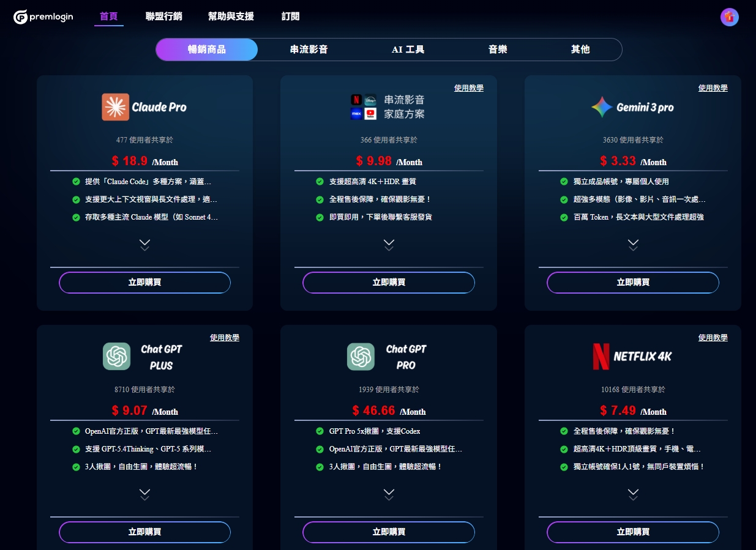Click the 獨立帳號確保1人1號 feature line

pyautogui.click(x=639, y=467)
